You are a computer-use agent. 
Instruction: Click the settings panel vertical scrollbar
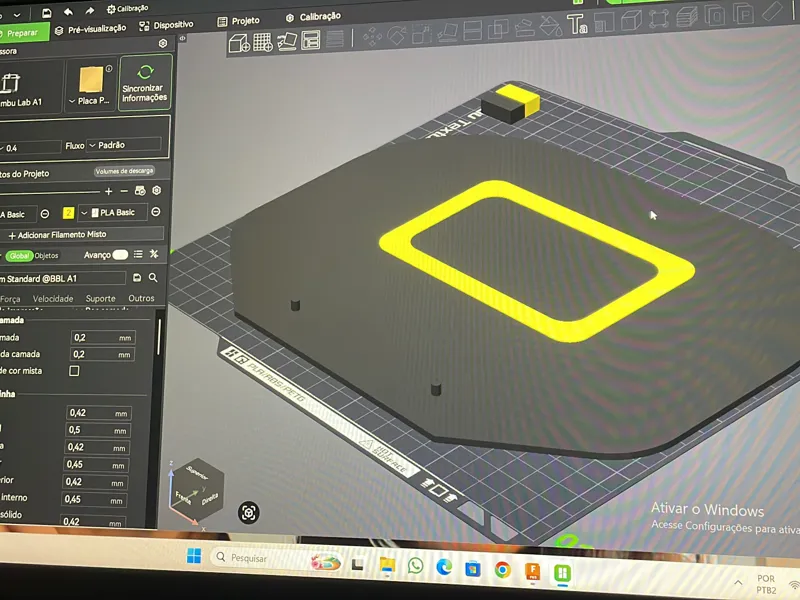pos(159,336)
